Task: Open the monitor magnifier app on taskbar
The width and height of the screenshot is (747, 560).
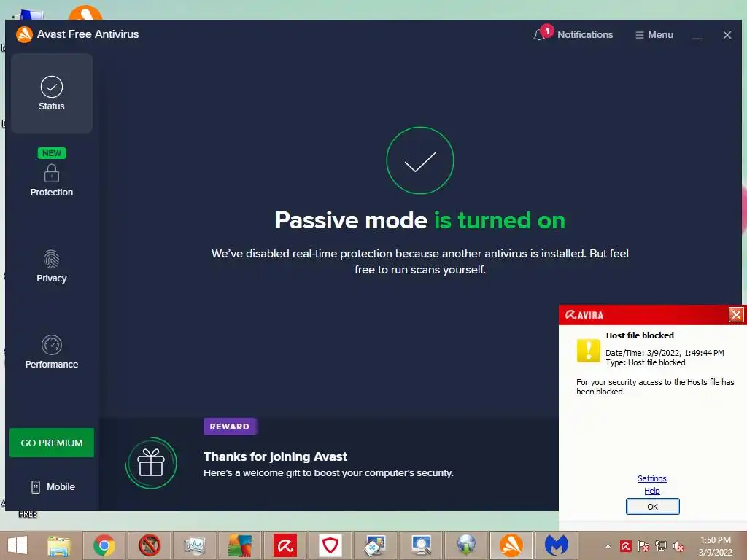Action: [421, 545]
